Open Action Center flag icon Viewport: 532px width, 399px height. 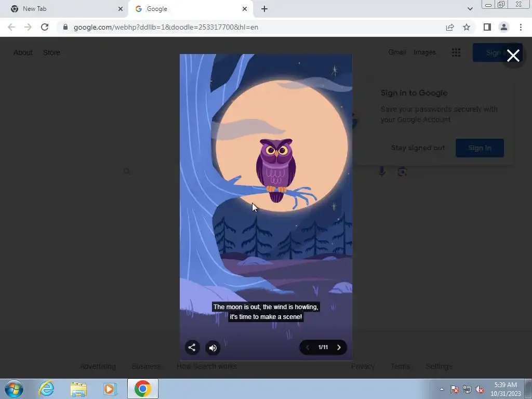[455, 389]
